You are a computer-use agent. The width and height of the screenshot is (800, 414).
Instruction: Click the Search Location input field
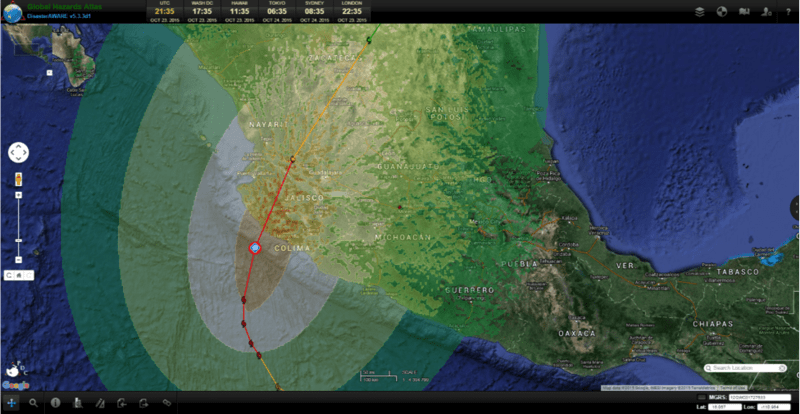click(x=750, y=368)
